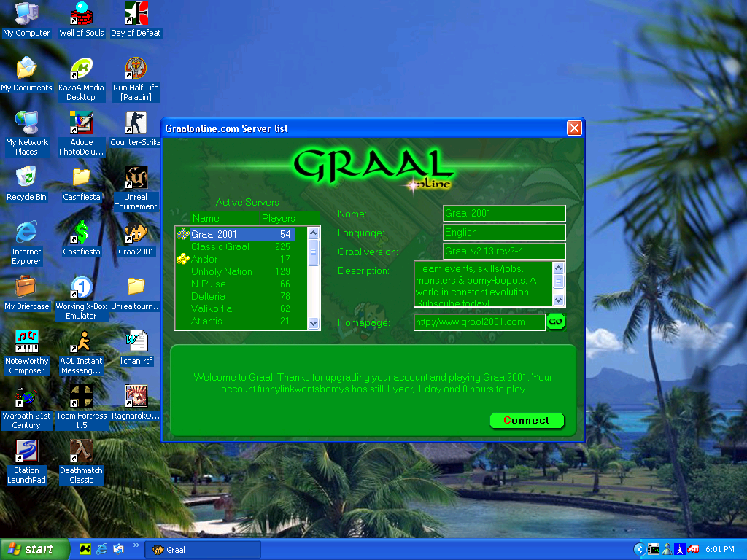Click the taskbar clock showing 6:01 PM
The image size is (747, 560).
click(720, 550)
